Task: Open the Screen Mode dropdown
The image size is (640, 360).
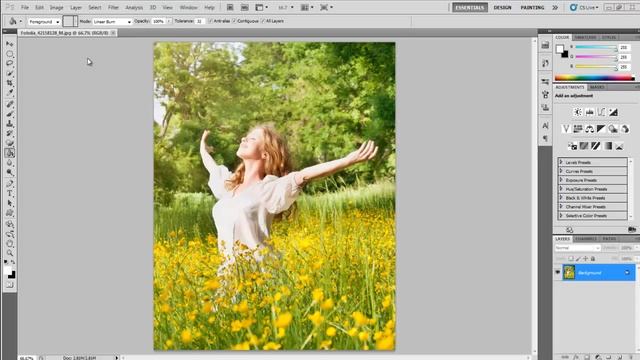Action: click(326, 7)
